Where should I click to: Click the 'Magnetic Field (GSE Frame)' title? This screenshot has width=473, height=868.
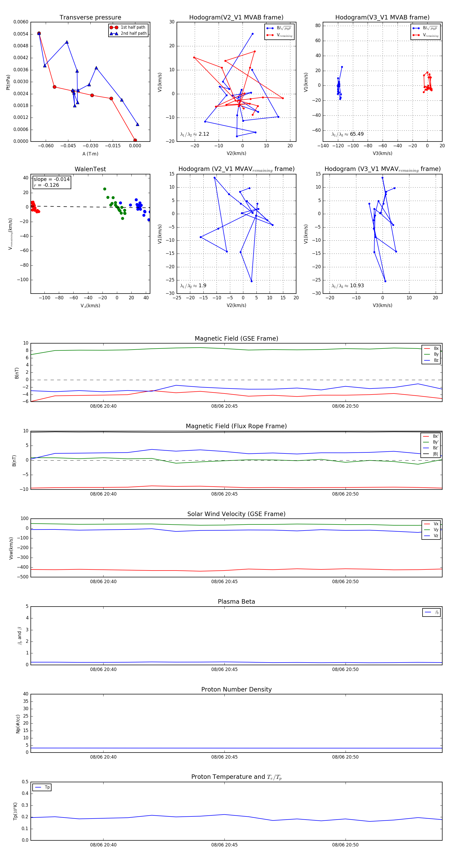point(236,338)
